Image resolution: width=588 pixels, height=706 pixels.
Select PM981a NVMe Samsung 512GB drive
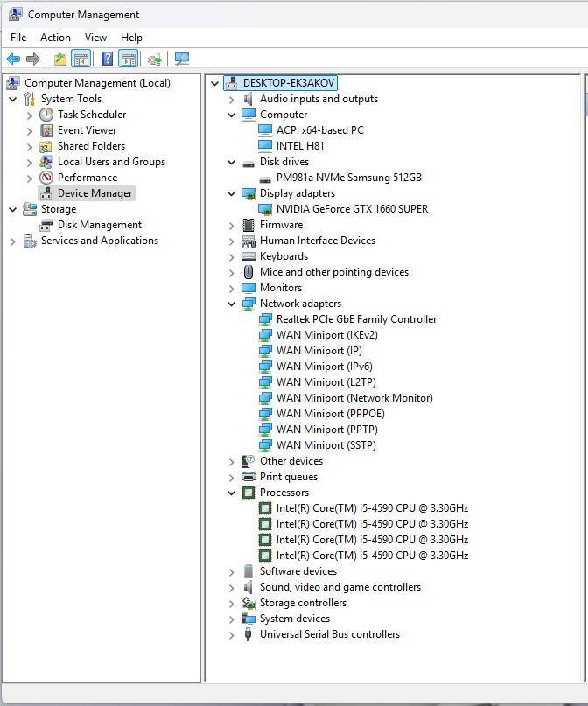[348, 178]
